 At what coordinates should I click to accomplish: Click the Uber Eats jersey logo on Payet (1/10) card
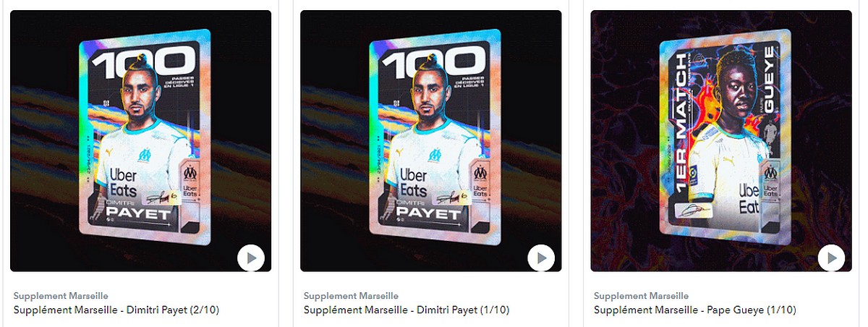click(x=415, y=182)
